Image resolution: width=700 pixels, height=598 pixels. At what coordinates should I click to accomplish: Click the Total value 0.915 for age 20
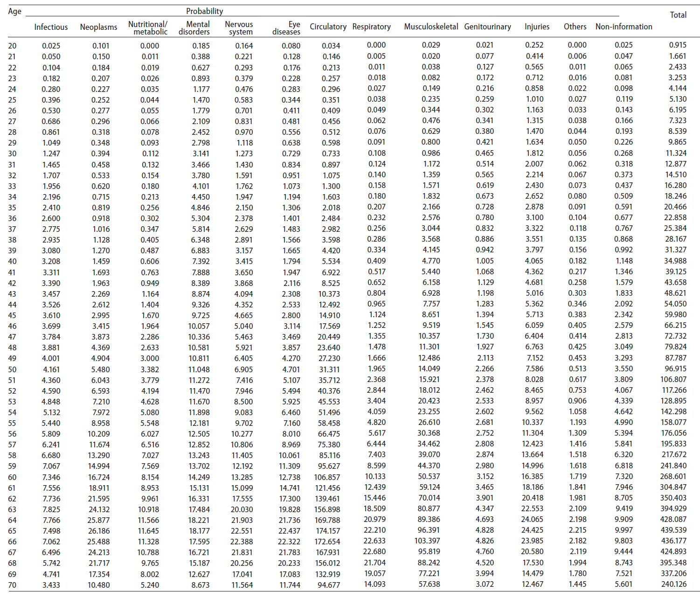point(678,45)
